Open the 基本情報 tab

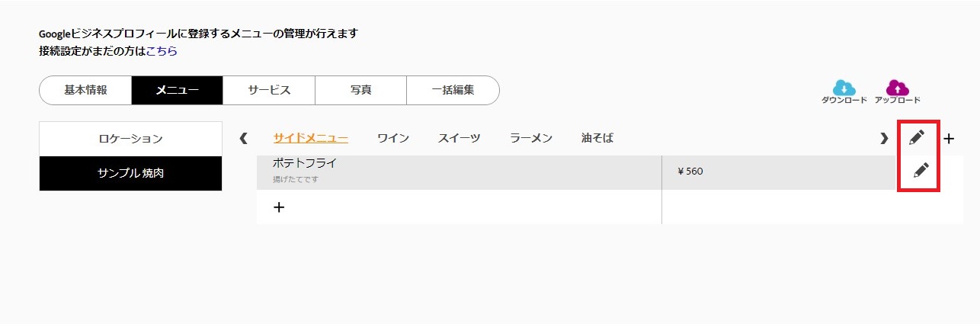click(x=85, y=90)
